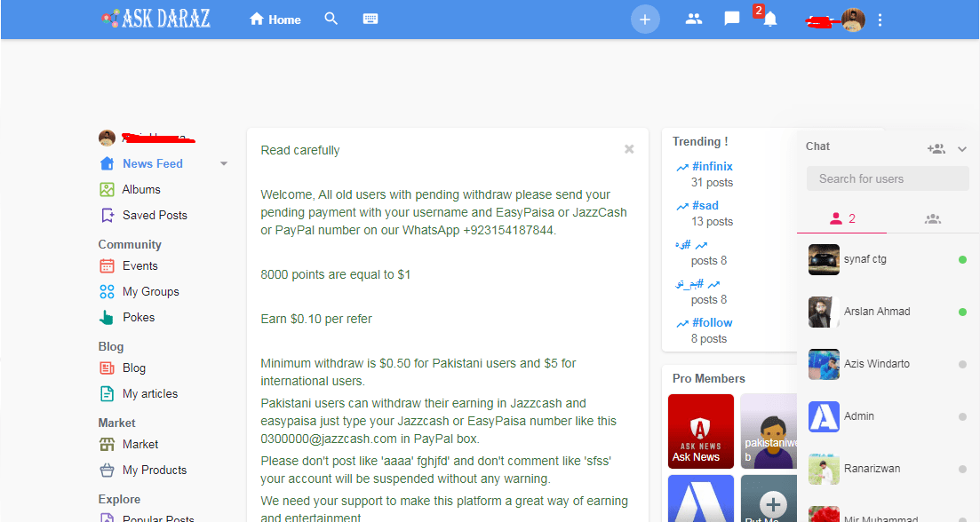Open the keyboard shortcuts icon in header
Image resolution: width=980 pixels, height=522 pixels.
point(370,19)
